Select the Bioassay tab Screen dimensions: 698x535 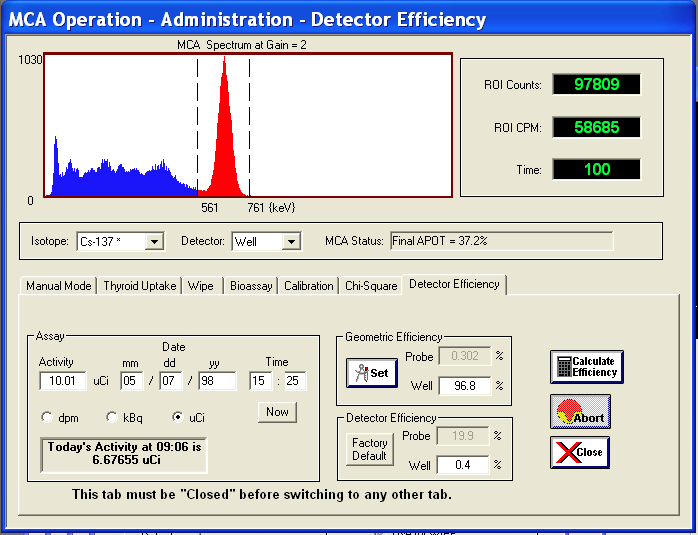pyautogui.click(x=250, y=286)
